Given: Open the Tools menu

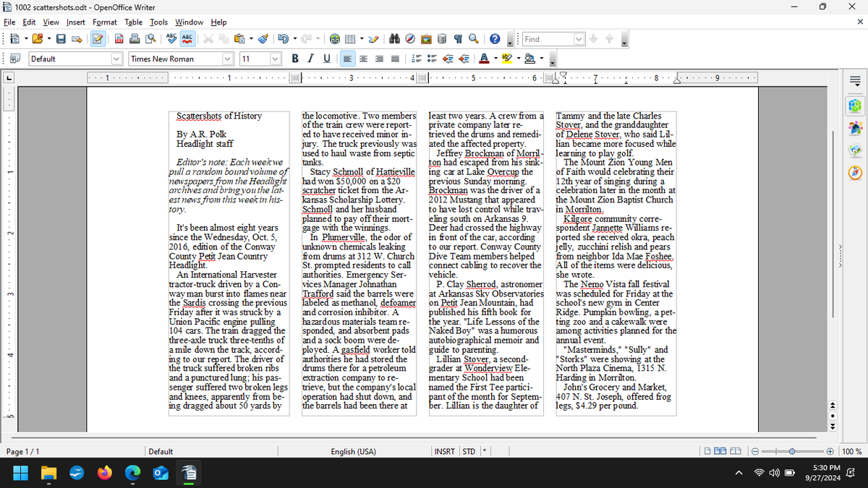Looking at the screenshot, I should pyautogui.click(x=158, y=22).
